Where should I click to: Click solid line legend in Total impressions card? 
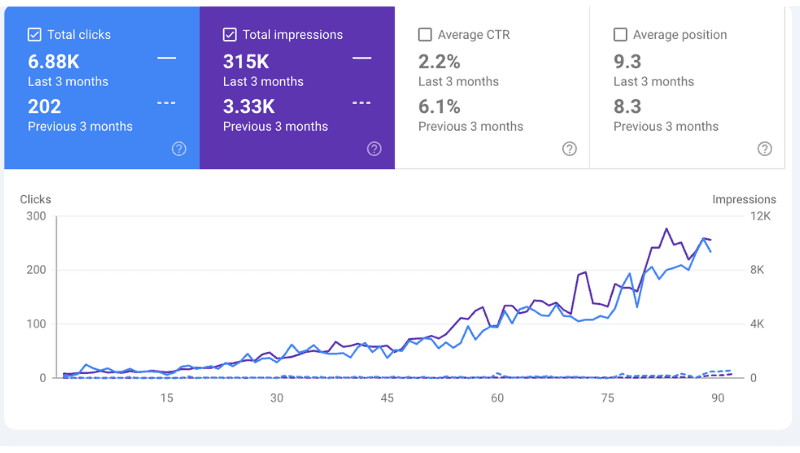[x=362, y=59]
